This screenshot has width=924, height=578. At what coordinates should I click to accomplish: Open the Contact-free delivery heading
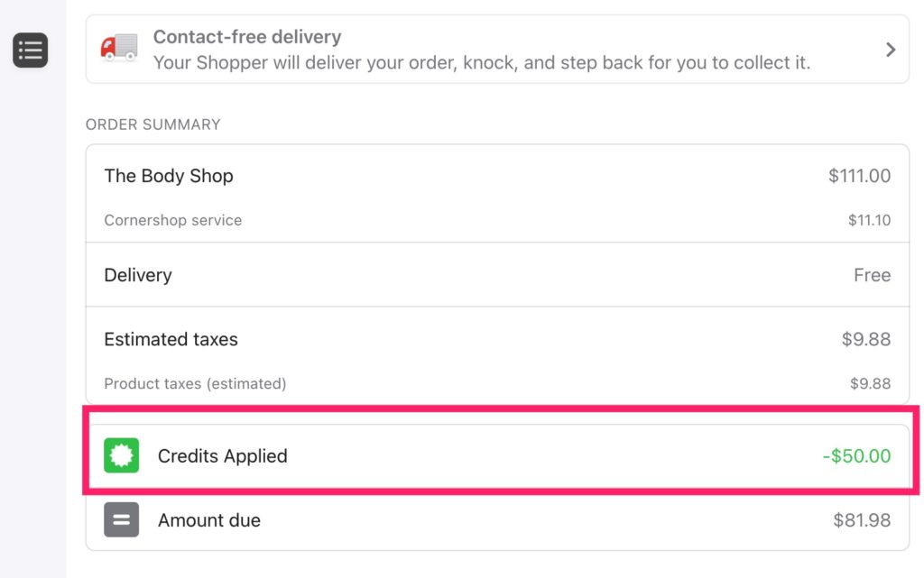(247, 37)
